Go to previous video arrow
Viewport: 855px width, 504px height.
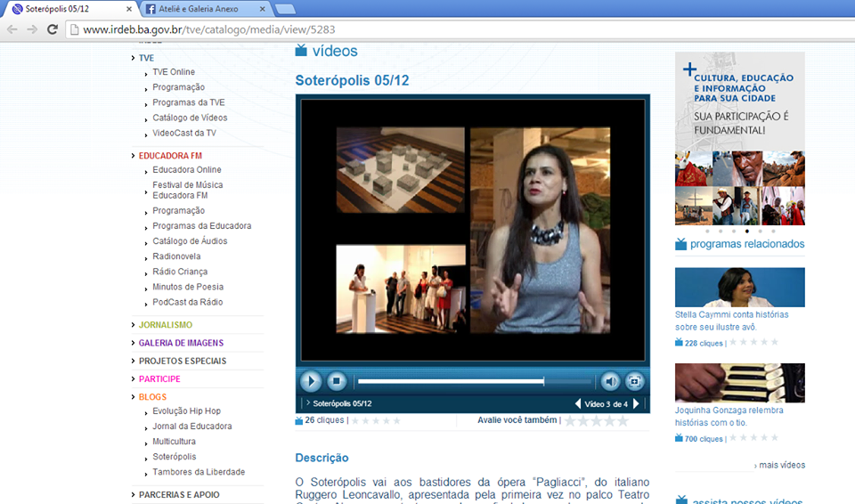577,404
